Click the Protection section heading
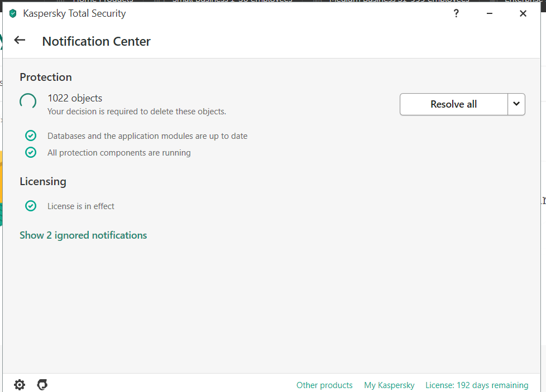The image size is (546, 392). click(46, 77)
